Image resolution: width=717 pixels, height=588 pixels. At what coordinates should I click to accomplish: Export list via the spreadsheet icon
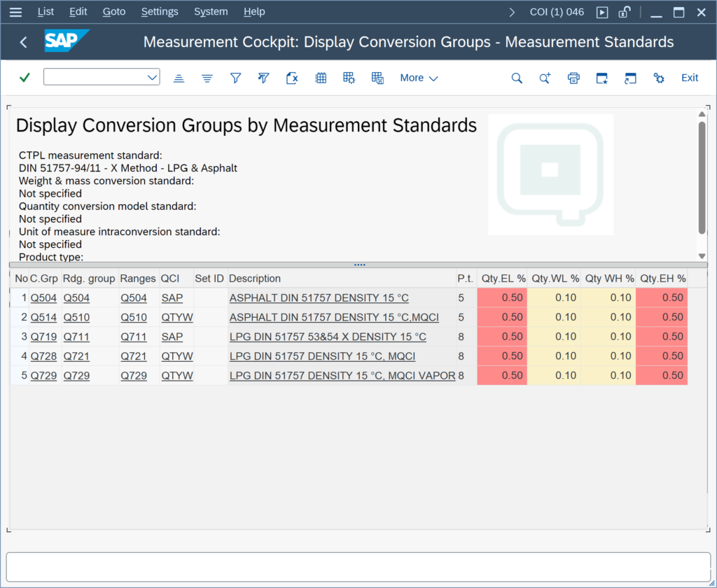[292, 78]
